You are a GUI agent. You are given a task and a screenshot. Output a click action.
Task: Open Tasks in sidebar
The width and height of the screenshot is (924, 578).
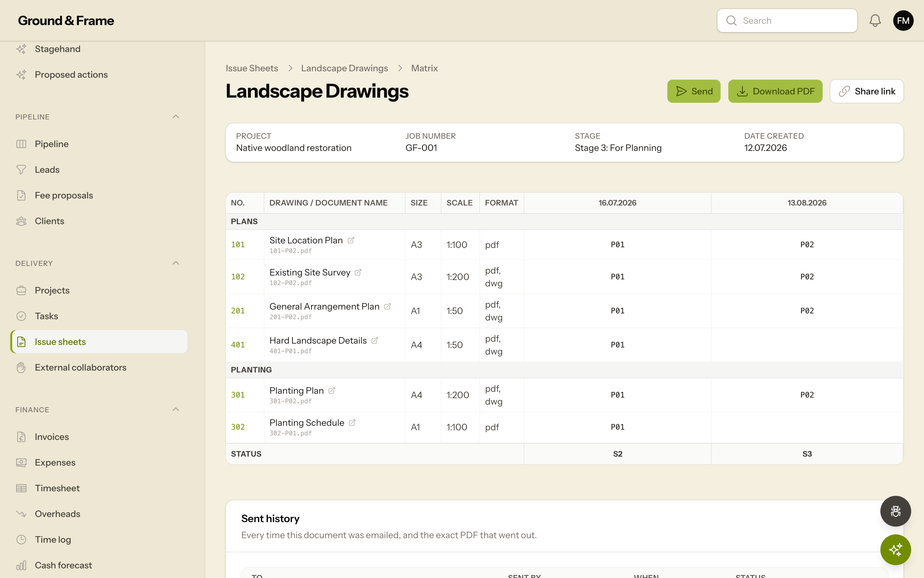click(99, 316)
